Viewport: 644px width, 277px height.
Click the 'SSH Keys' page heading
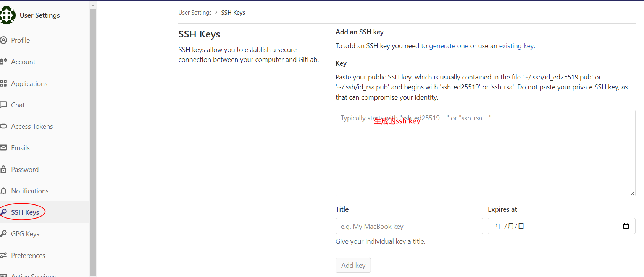tap(199, 34)
